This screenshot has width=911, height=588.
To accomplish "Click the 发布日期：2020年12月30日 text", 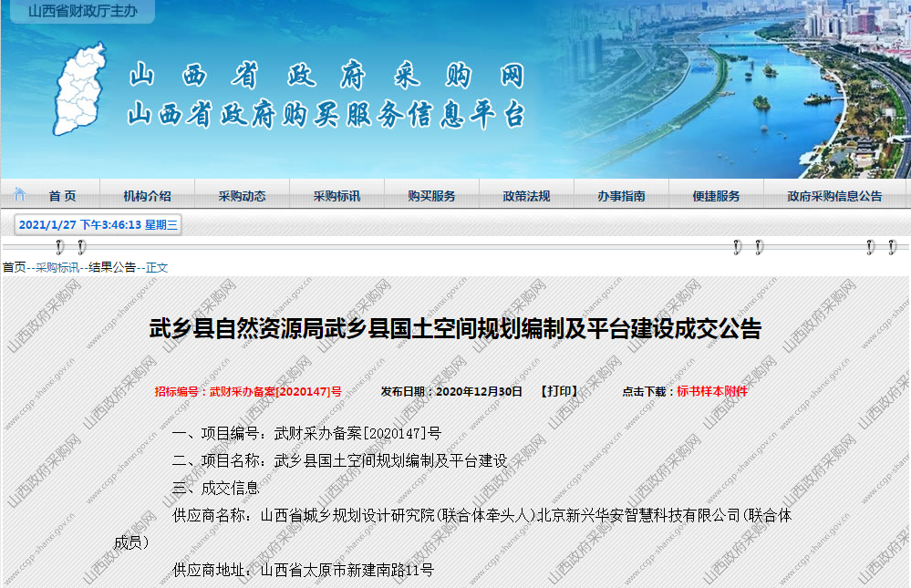I will pyautogui.click(x=451, y=392).
